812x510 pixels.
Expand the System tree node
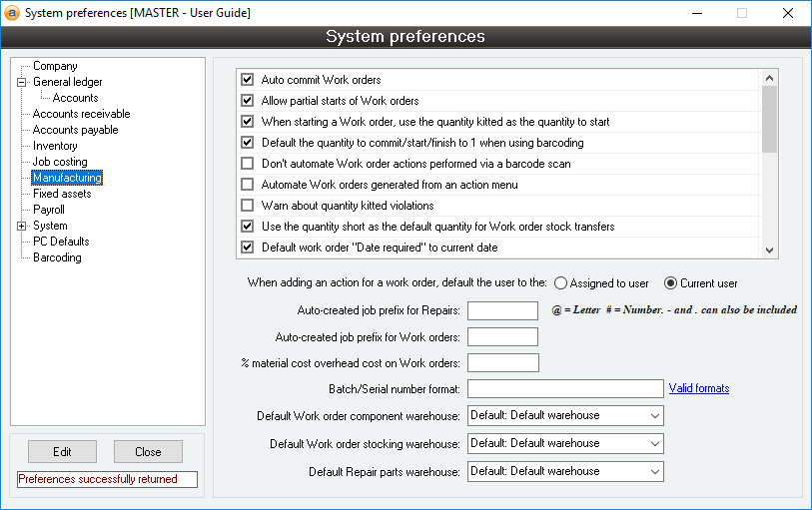coord(22,227)
